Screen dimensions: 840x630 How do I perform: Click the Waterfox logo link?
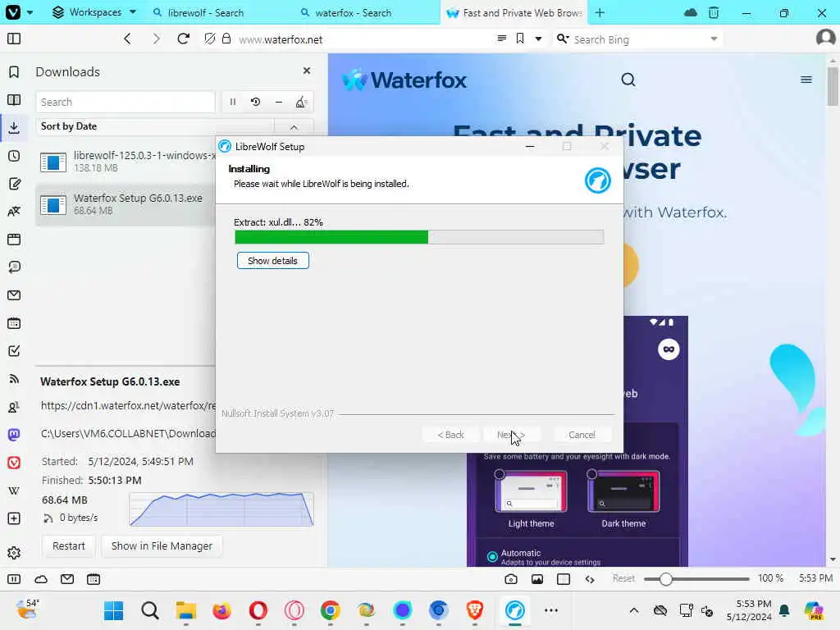coord(404,80)
